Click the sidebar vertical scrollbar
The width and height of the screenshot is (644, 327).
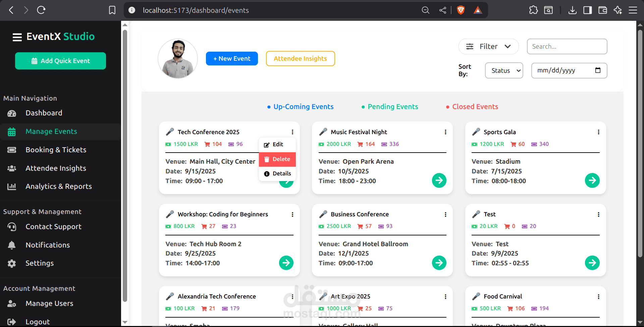pos(125,166)
